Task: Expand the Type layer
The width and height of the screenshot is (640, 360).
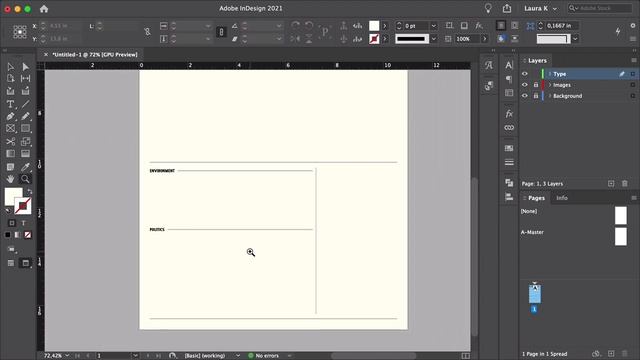Action: [550, 74]
